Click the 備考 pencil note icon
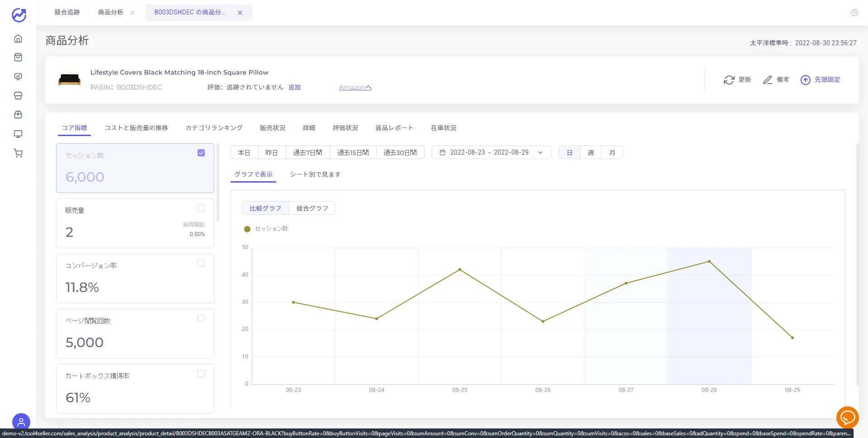The width and height of the screenshot is (868, 438). point(768,80)
